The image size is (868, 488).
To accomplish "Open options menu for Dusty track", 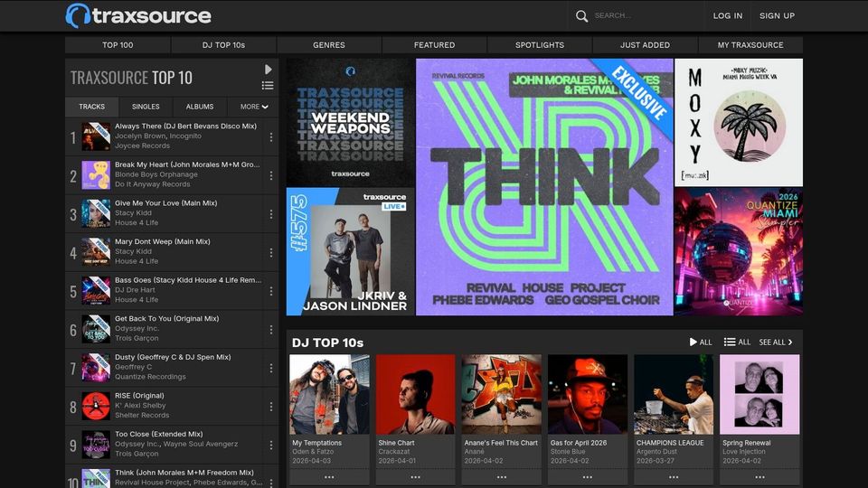I will coord(270,368).
